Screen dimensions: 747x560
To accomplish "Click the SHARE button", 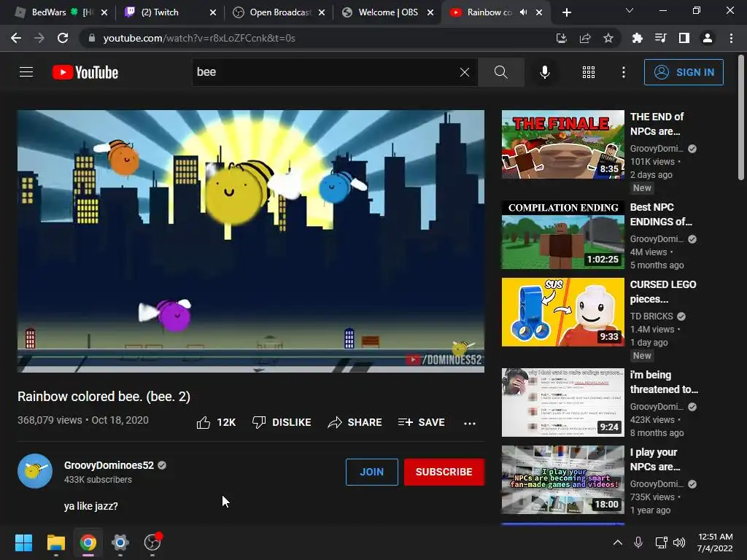I will (x=355, y=422).
